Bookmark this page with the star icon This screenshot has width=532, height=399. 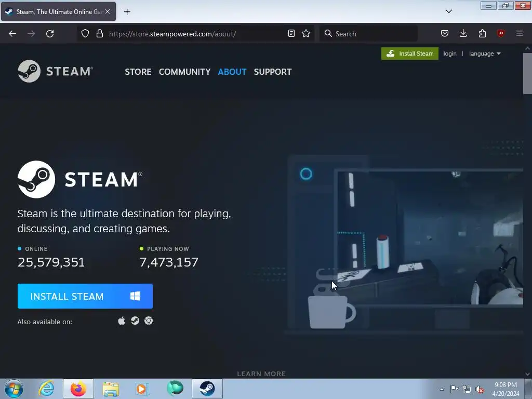[306, 33]
